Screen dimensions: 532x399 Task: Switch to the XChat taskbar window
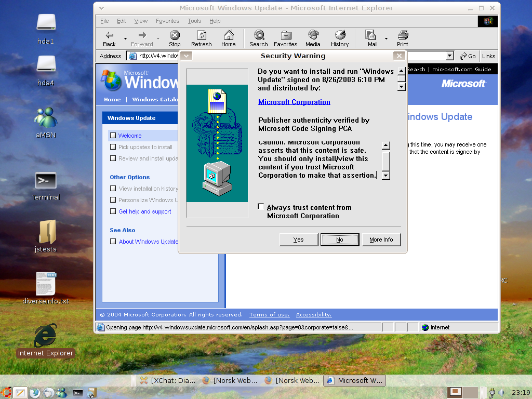pyautogui.click(x=168, y=380)
